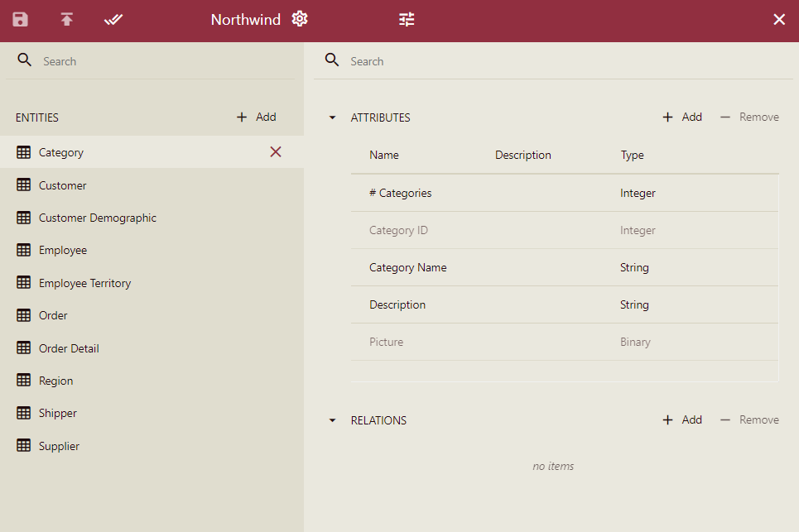Click the double checkmark validate icon
The height and width of the screenshot is (532, 799).
[113, 19]
